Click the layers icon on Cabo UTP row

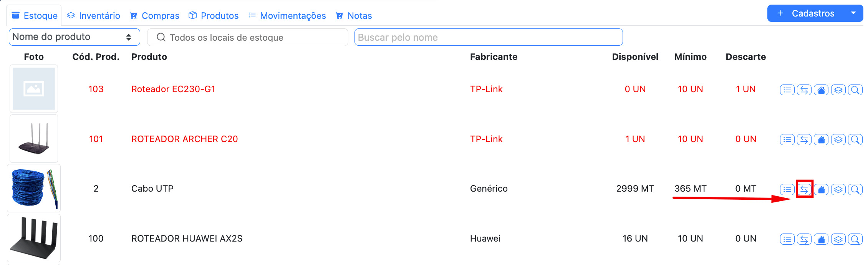pos(838,189)
